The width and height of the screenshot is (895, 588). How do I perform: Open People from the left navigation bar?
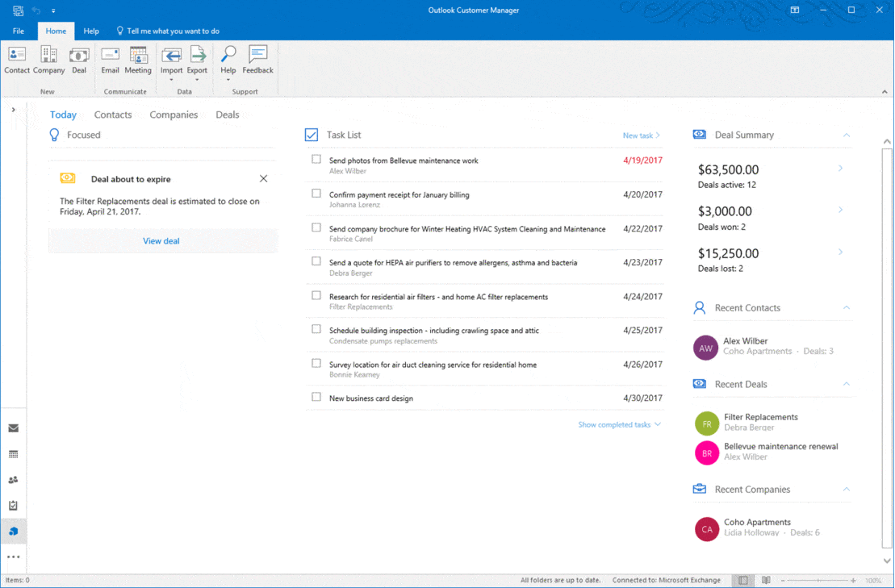tap(13, 480)
